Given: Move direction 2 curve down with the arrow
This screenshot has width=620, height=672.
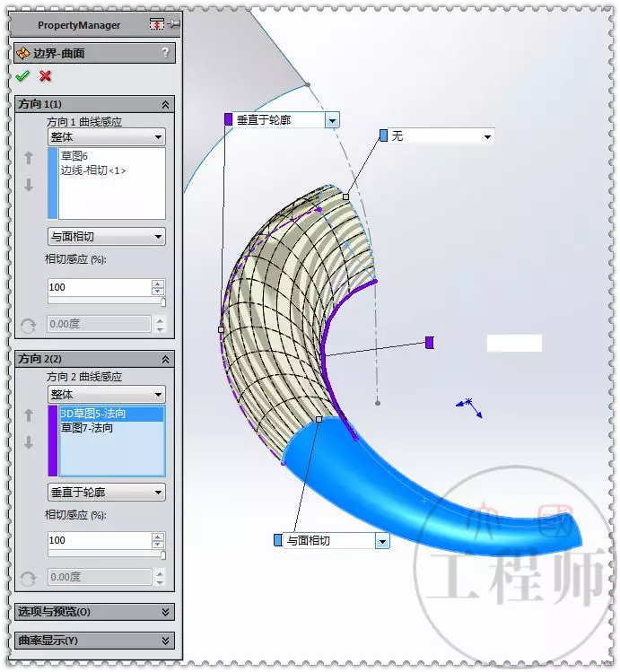Looking at the screenshot, I should [29, 442].
